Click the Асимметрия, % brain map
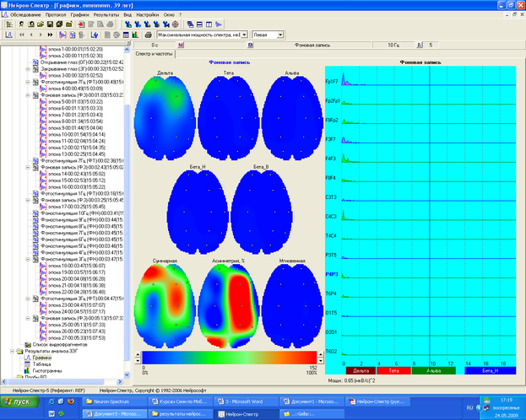Viewport: 526px width, 420px height. point(229,305)
